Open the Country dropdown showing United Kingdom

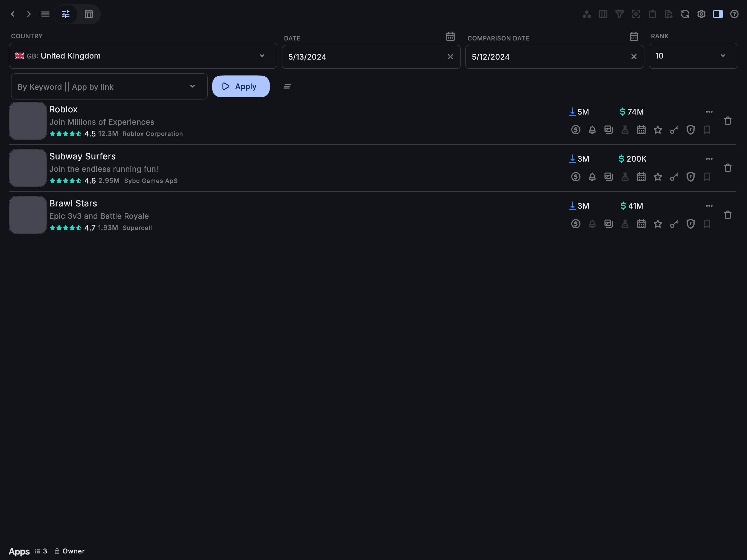[x=143, y=56]
